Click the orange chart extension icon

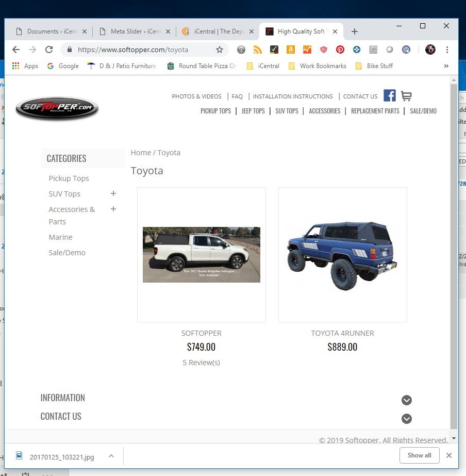(307, 50)
